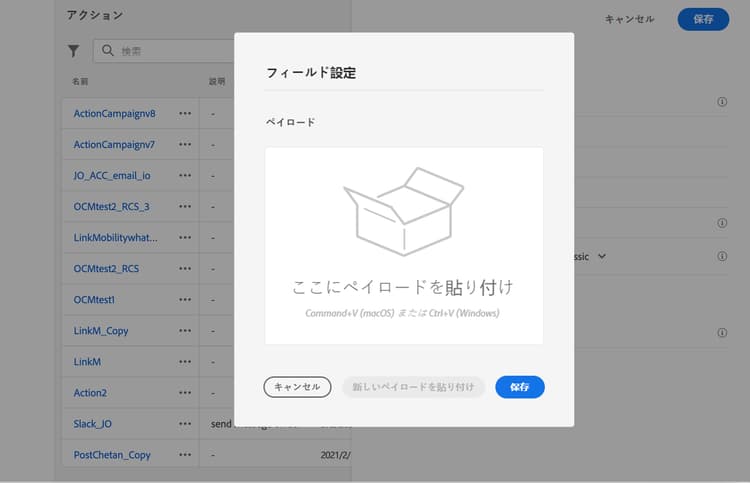
Task: Click the payload paste area box
Action: pos(404,246)
